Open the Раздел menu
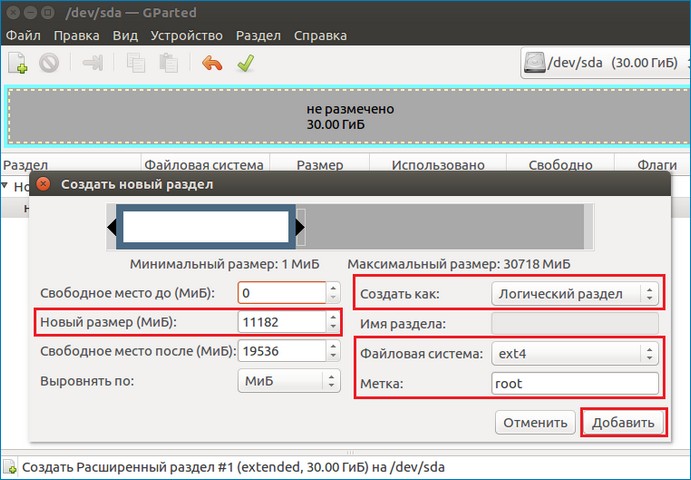 [258, 35]
